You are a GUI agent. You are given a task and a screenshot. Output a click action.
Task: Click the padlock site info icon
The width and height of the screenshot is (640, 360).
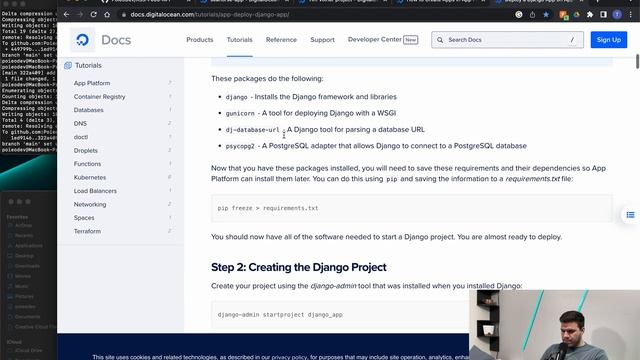pyautogui.click(x=124, y=15)
